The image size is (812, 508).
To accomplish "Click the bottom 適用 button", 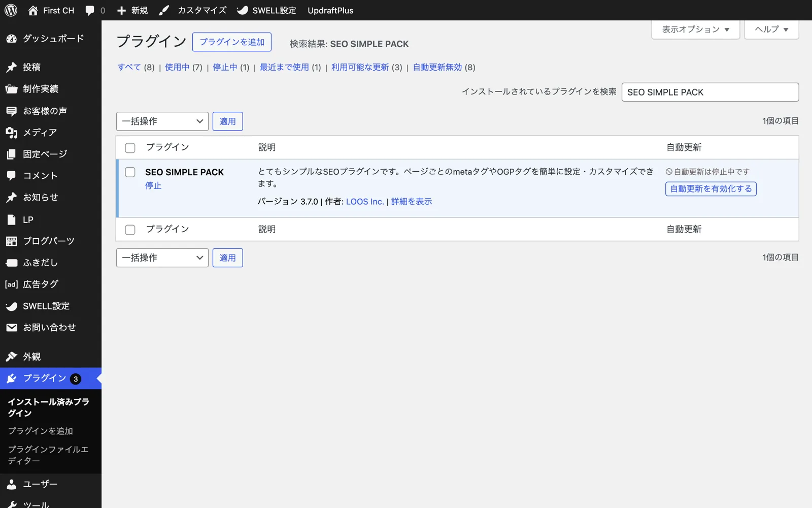I will coord(227,258).
